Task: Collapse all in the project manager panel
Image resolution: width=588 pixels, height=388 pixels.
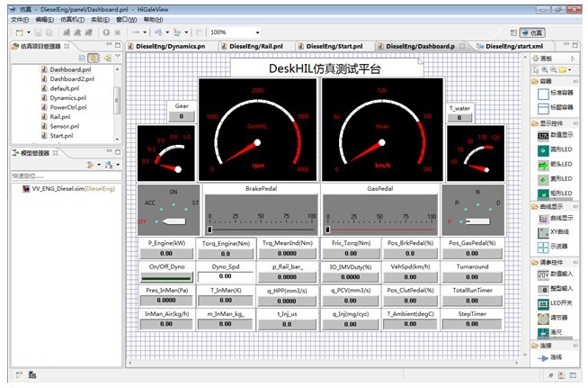Action: pos(82,58)
